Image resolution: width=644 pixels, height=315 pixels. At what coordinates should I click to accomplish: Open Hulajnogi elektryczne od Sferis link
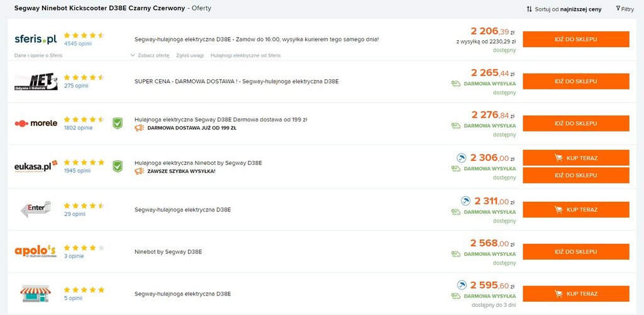point(246,55)
